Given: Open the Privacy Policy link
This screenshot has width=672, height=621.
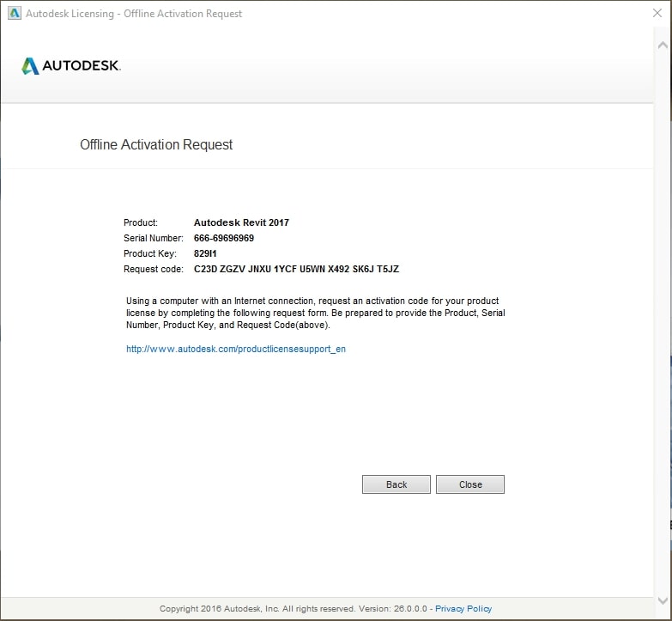Looking at the screenshot, I should coord(463,609).
